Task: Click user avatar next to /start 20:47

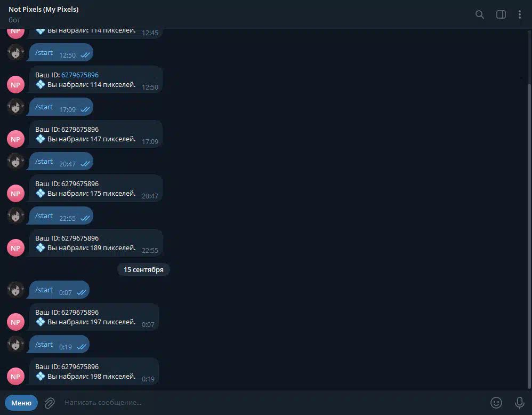Action: [15, 161]
